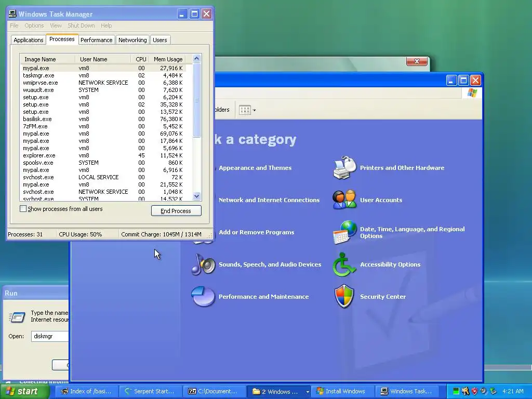Open the Views dropdown arrow in toolbar
Viewport: 532px width, 399px height.
(254, 110)
